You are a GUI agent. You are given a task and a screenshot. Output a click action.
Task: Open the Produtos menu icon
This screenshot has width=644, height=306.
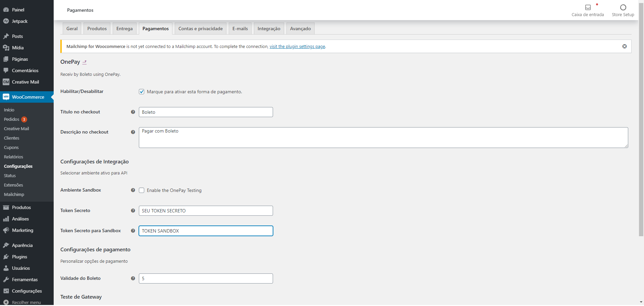tap(6, 207)
